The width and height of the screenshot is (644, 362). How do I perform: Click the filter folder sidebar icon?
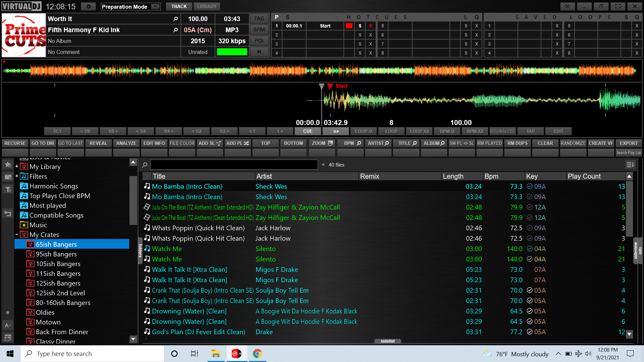click(8, 189)
